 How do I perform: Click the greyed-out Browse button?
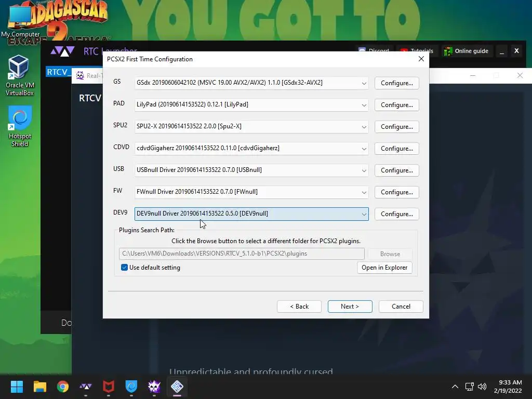[390, 254]
